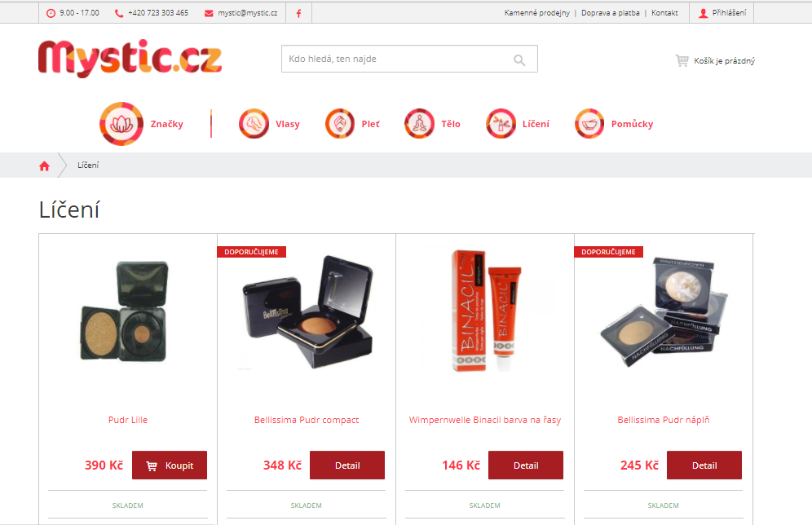Select the Pleť category icon
The image size is (812, 525).
pos(340,124)
